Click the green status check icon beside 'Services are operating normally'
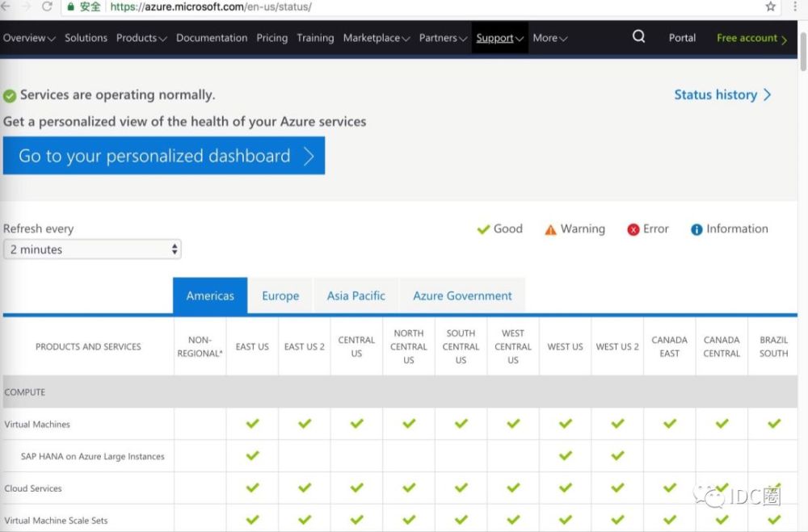The image size is (808, 532). [10, 96]
